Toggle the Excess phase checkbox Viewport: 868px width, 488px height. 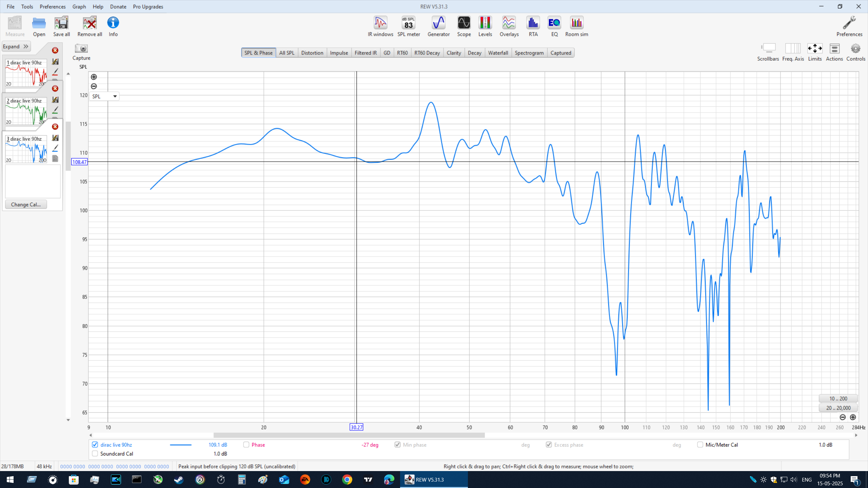549,445
